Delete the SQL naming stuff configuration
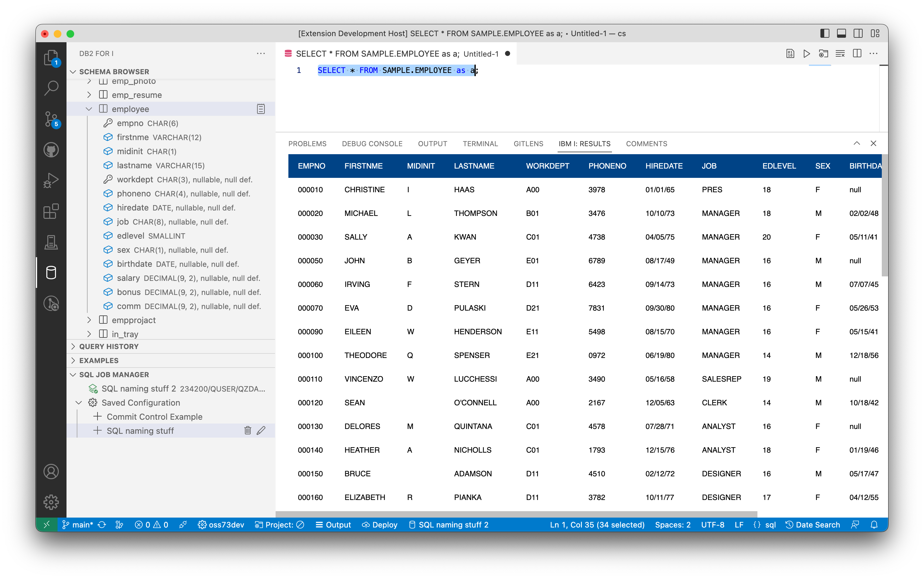 click(248, 431)
